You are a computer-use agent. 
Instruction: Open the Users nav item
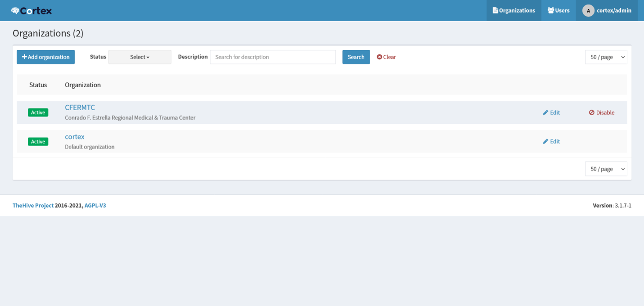pos(558,10)
